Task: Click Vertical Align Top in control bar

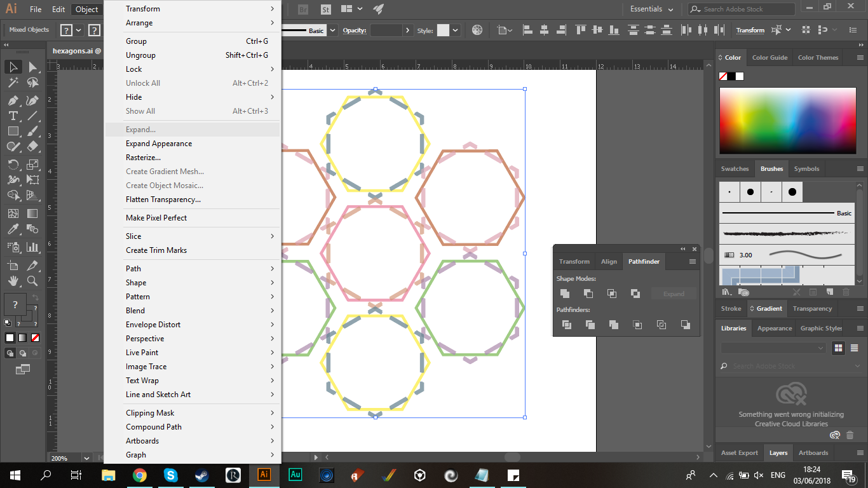Action: [x=581, y=30]
